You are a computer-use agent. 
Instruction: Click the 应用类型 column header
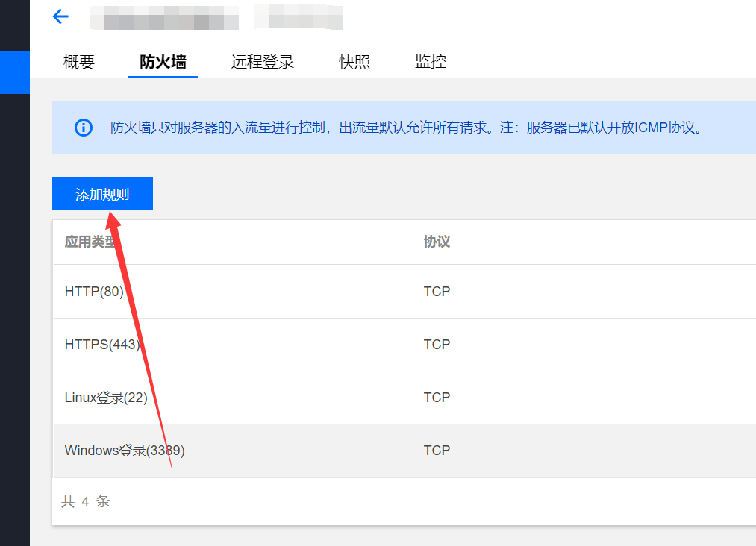click(90, 242)
